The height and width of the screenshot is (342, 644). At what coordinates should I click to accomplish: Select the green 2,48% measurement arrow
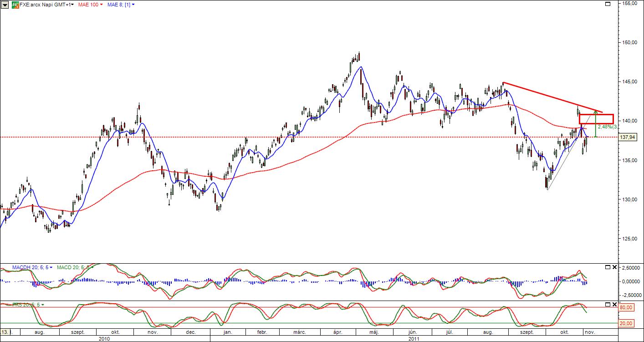click(596, 124)
